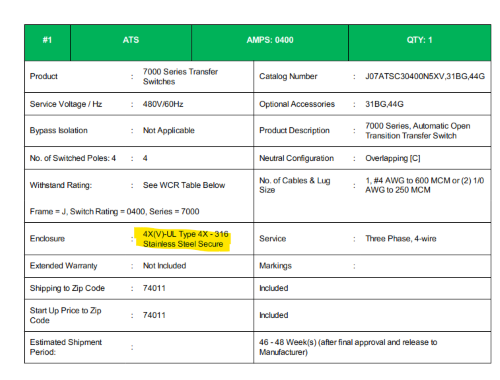Click the 'AMPS: 0400' header
Screen dimensions: 500x380
[x=270, y=42]
